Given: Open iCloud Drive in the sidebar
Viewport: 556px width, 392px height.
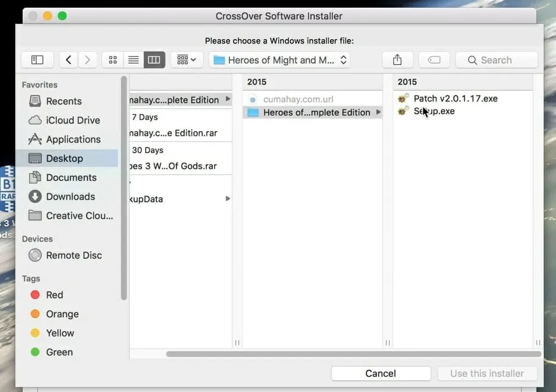Looking at the screenshot, I should click(x=73, y=120).
